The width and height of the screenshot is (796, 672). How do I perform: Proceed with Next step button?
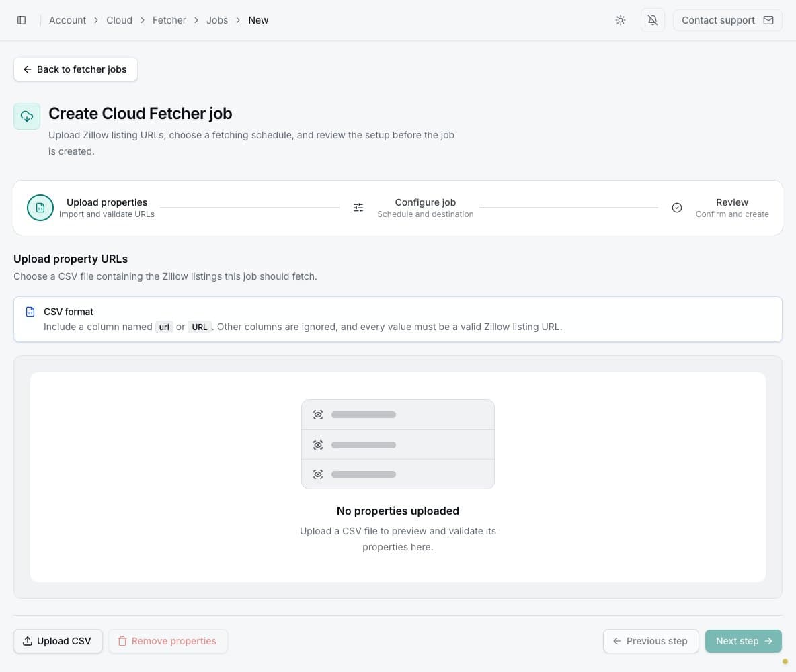click(743, 641)
